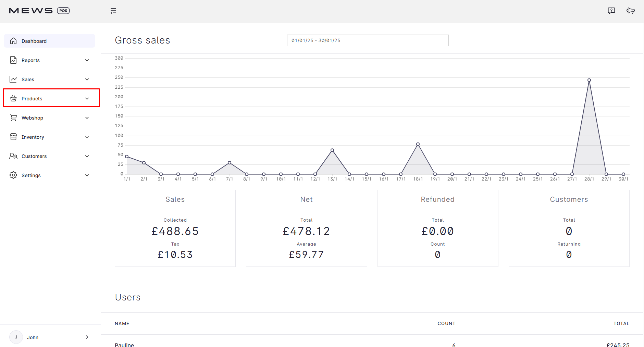Image resolution: width=644 pixels, height=347 pixels.
Task: Open the filter options icon in the toolbar
Action: (x=113, y=11)
